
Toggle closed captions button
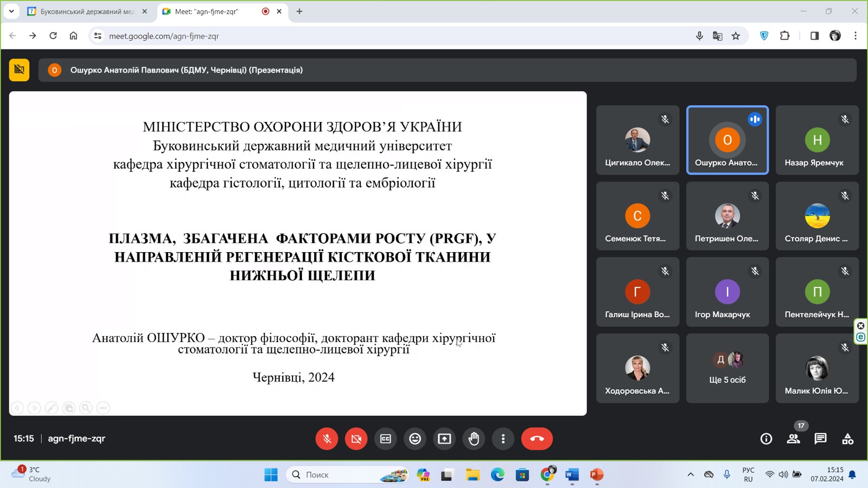[386, 439]
